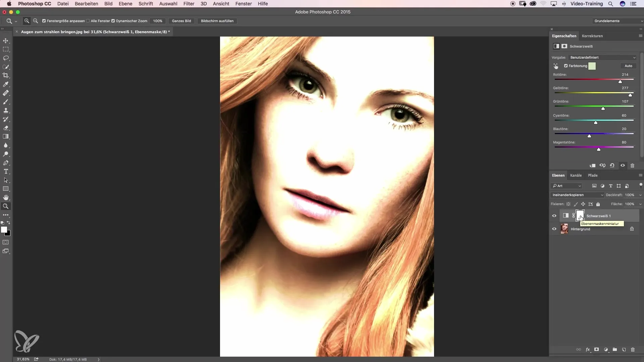644x362 pixels.
Task: Uncheck the Farbtonung checkbox
Action: (x=566, y=66)
